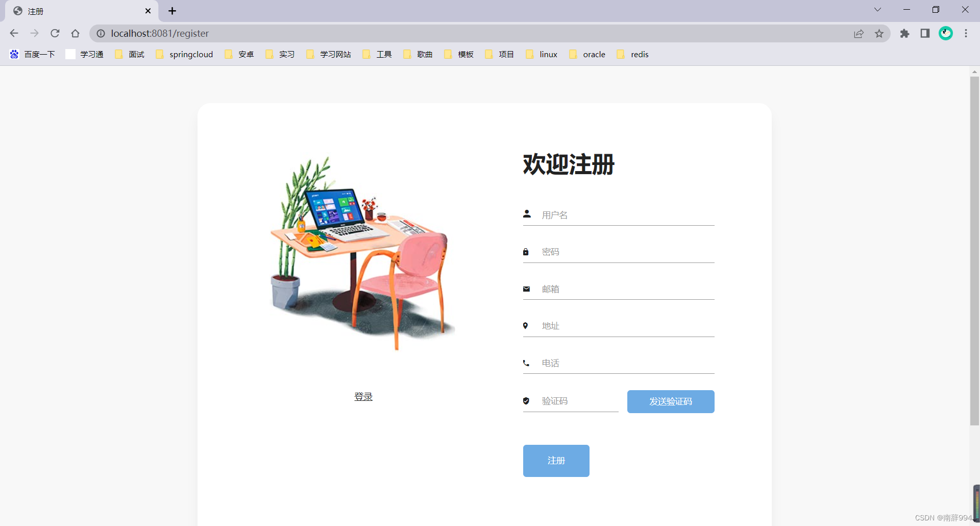Open the extensions puzzle icon
The width and height of the screenshot is (980, 526).
[904, 33]
